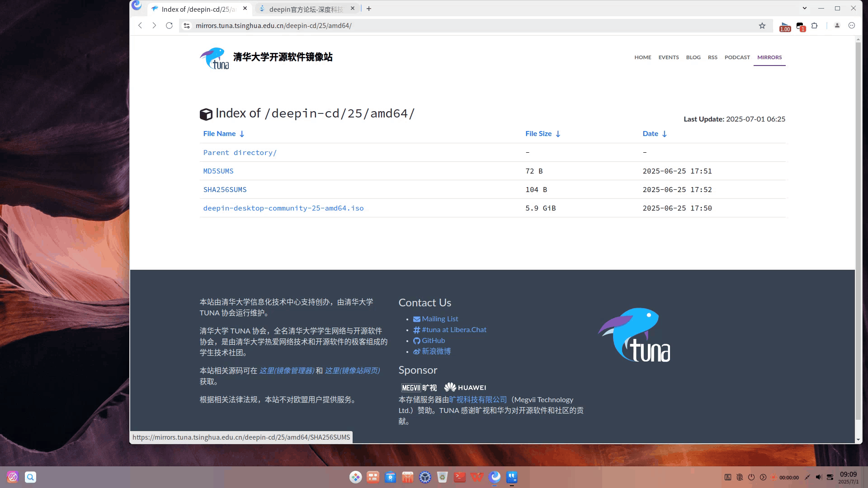
Task: Open the system settings gear in dock
Action: 425,477
